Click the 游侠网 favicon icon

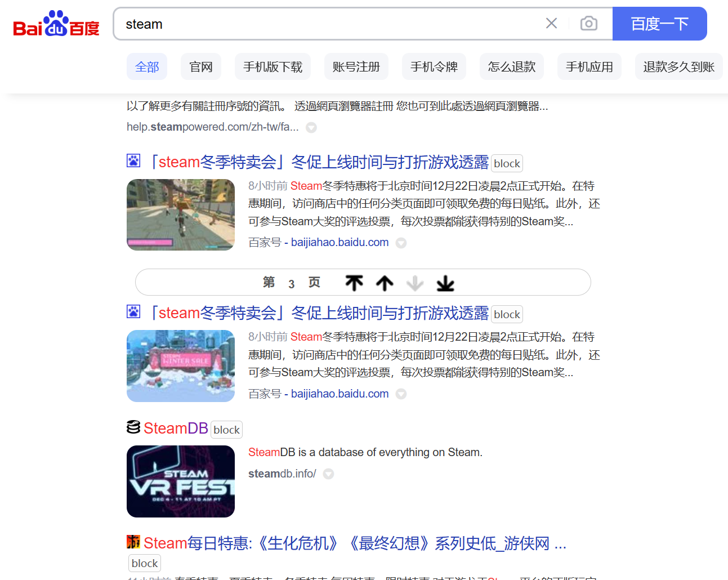(133, 542)
